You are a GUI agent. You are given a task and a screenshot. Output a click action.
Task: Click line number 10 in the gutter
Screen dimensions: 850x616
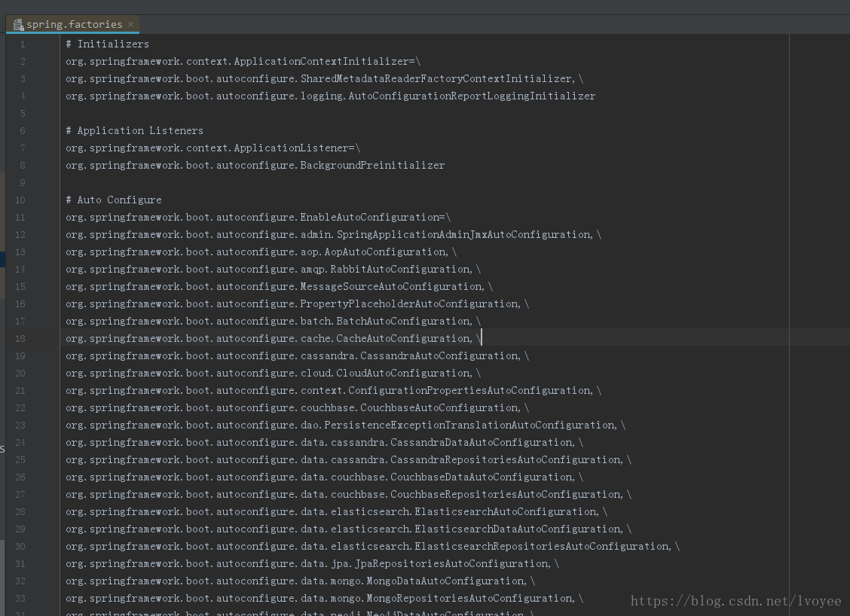[x=20, y=200]
